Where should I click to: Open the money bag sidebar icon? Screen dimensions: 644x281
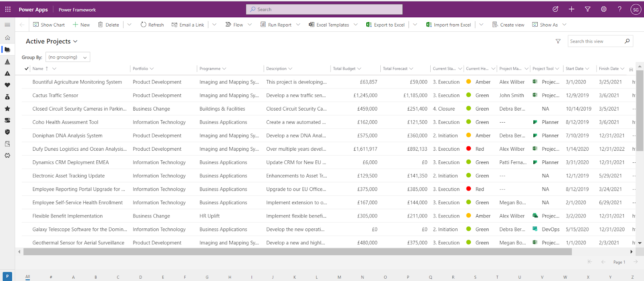(7, 97)
